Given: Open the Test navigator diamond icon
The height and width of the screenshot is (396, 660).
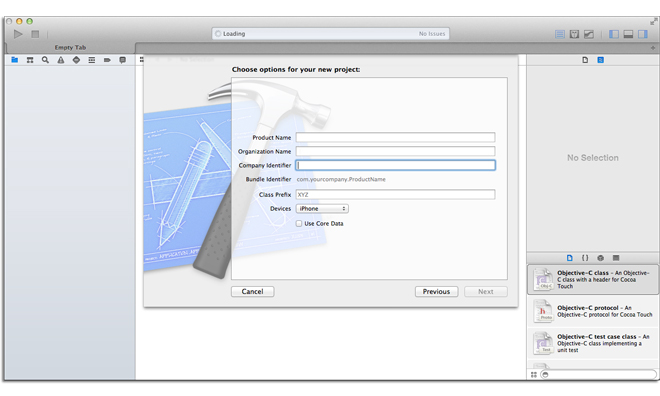Looking at the screenshot, I should tap(76, 60).
